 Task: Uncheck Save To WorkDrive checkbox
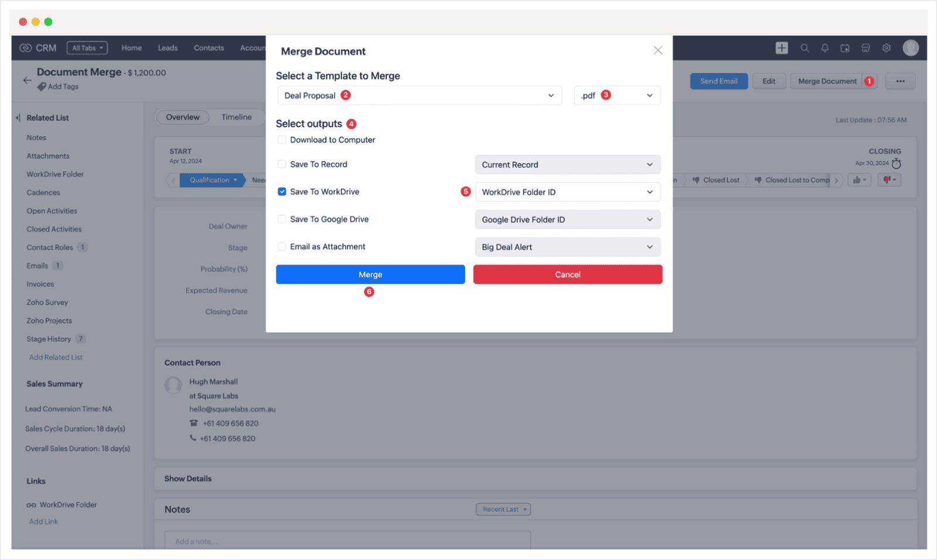[x=282, y=192]
